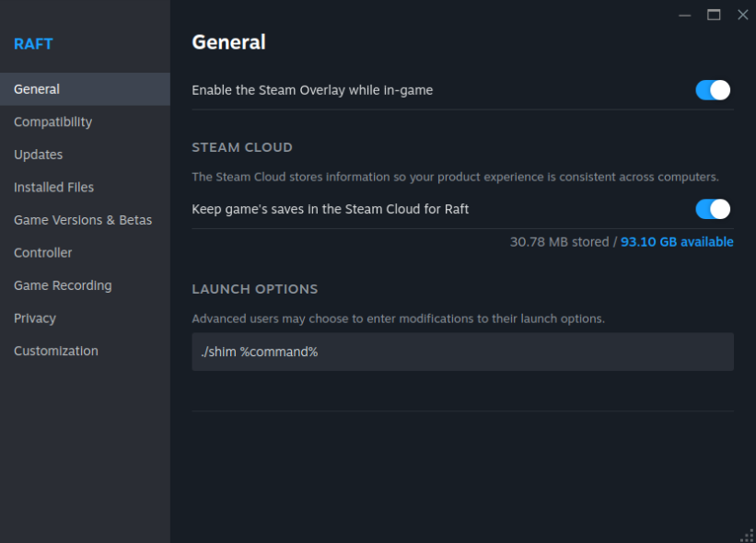Select the Privacy tab
This screenshot has width=756, height=543.
[35, 318]
